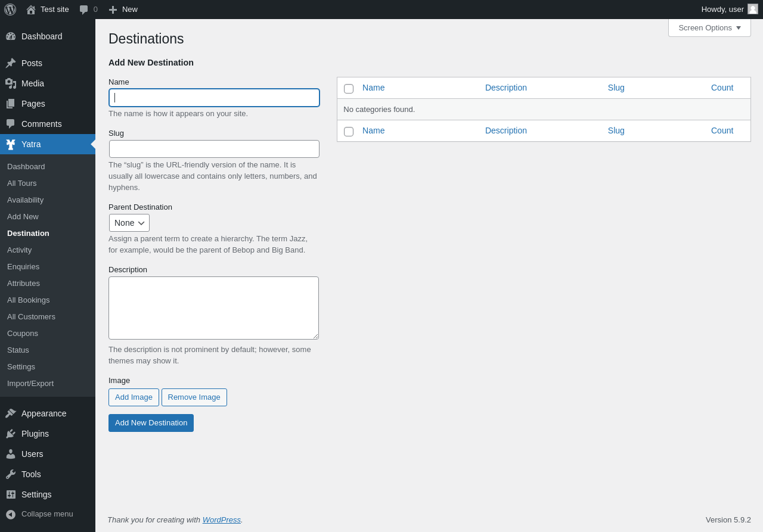
Task: Click the Add Image button
Action: pyautogui.click(x=134, y=397)
